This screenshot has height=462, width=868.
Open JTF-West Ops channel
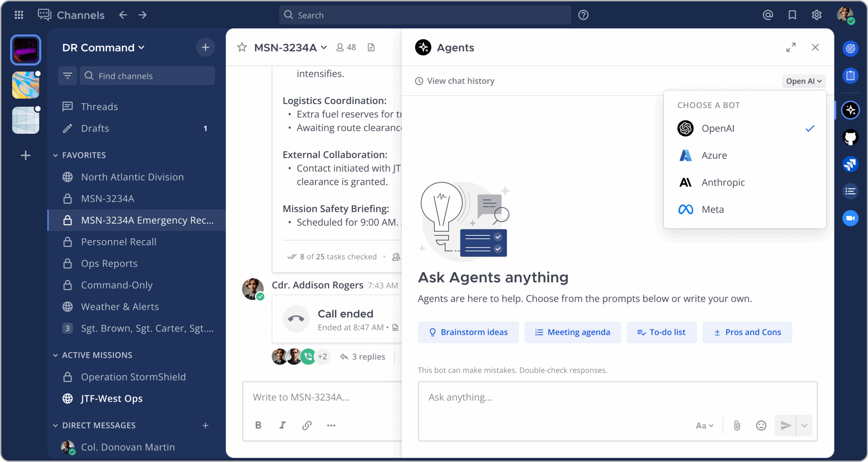click(x=136, y=399)
